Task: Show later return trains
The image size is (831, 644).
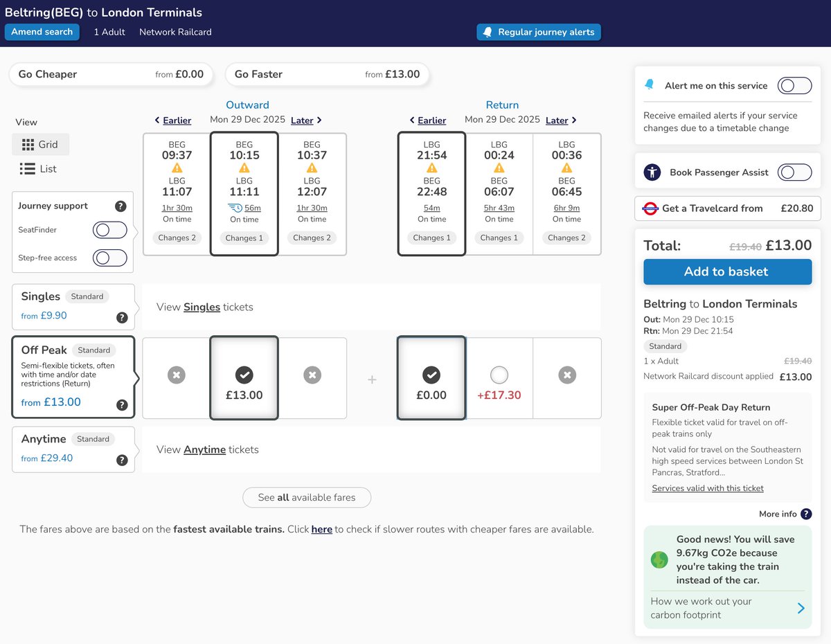Action: [561, 120]
